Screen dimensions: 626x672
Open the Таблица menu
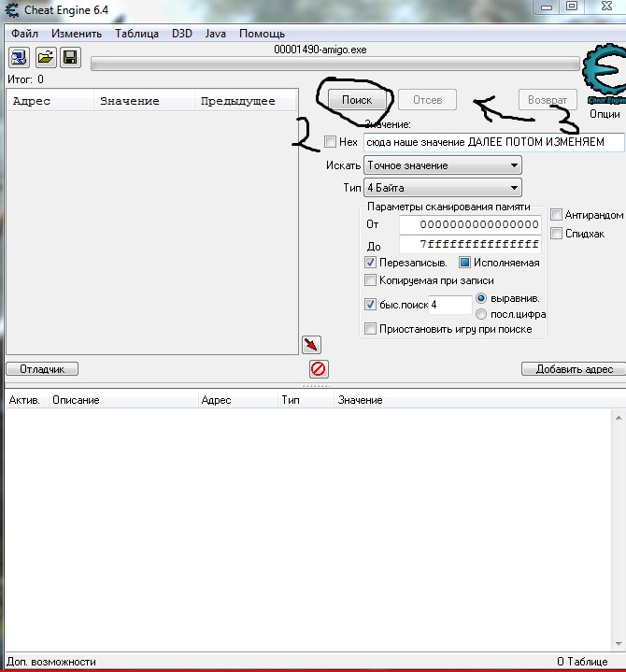click(x=136, y=34)
